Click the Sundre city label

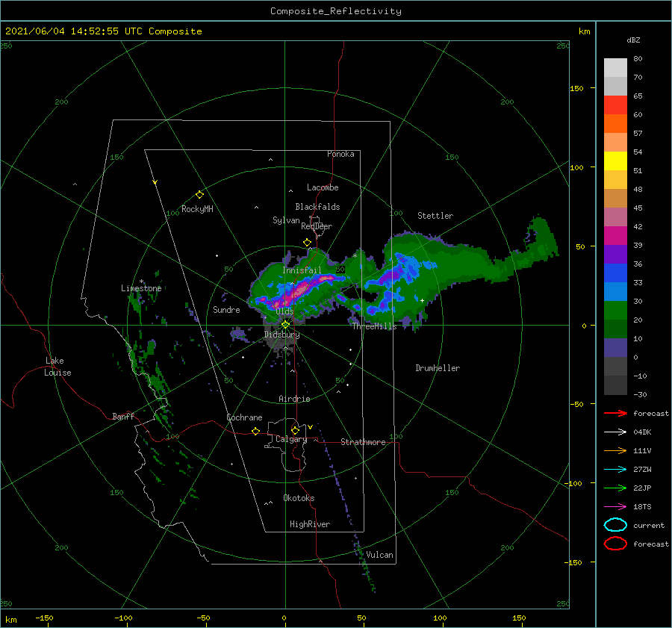click(227, 309)
